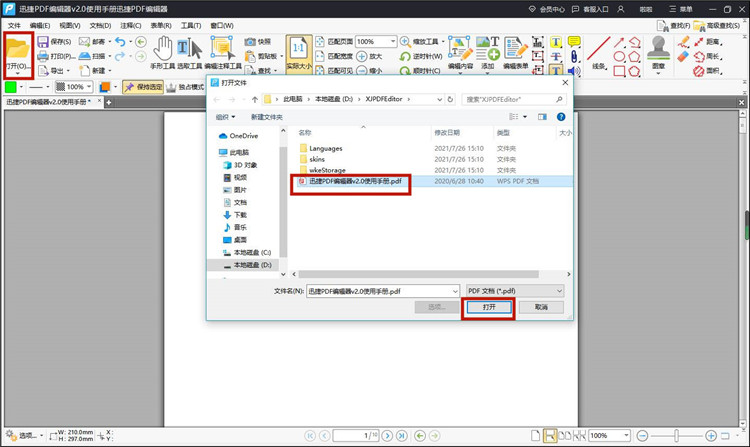Screen dimensions: 750x447
Task: Open 高级查找(S) advanced search
Action: tap(717, 25)
